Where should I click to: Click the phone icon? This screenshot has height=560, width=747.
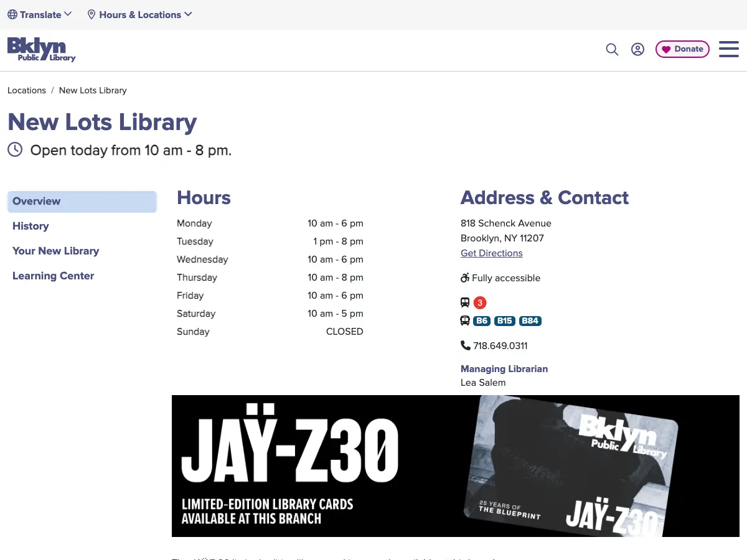pyautogui.click(x=466, y=345)
